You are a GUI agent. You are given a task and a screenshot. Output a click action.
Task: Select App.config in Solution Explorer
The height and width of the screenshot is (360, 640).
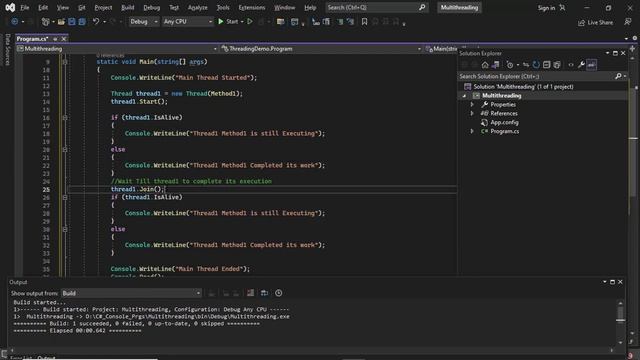pyautogui.click(x=504, y=122)
